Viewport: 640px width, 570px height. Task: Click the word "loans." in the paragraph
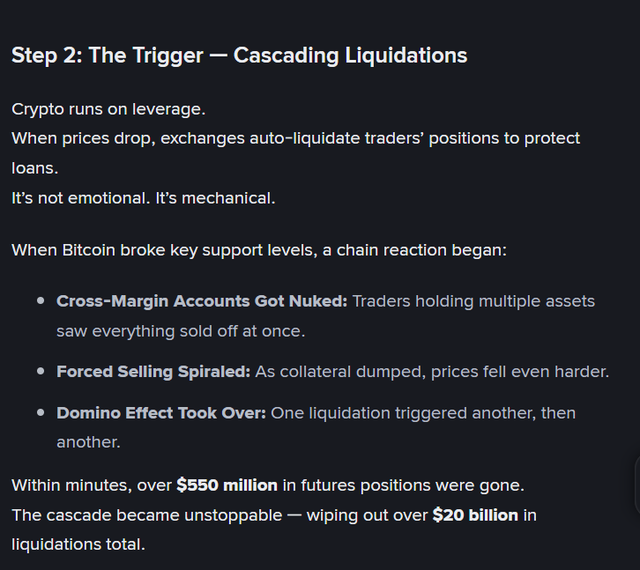(x=34, y=168)
